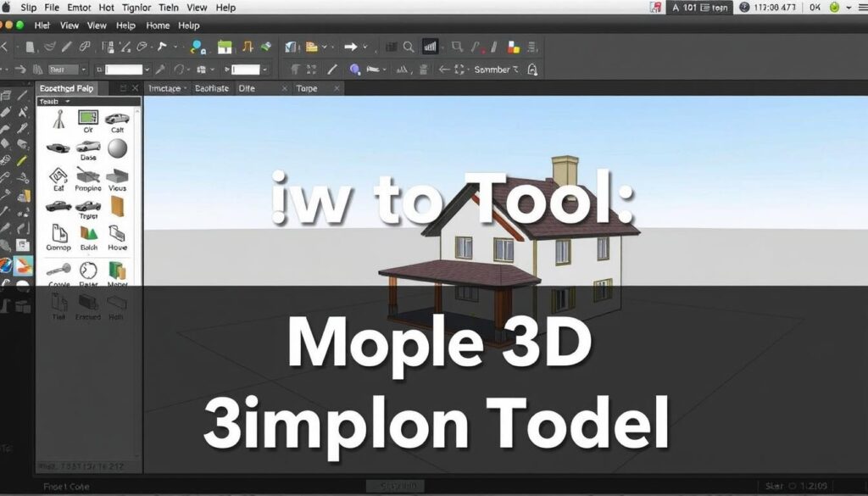868x496 pixels.
Task: Click the chain link toolbar icon
Action: 84,47
